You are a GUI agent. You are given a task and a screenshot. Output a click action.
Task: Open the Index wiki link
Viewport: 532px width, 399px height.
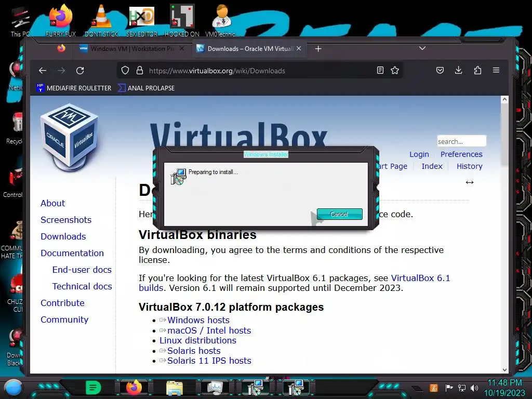432,166
